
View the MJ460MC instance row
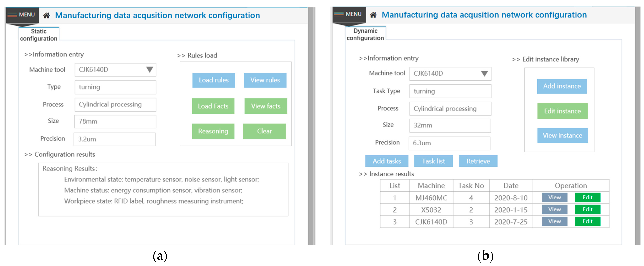(x=554, y=198)
